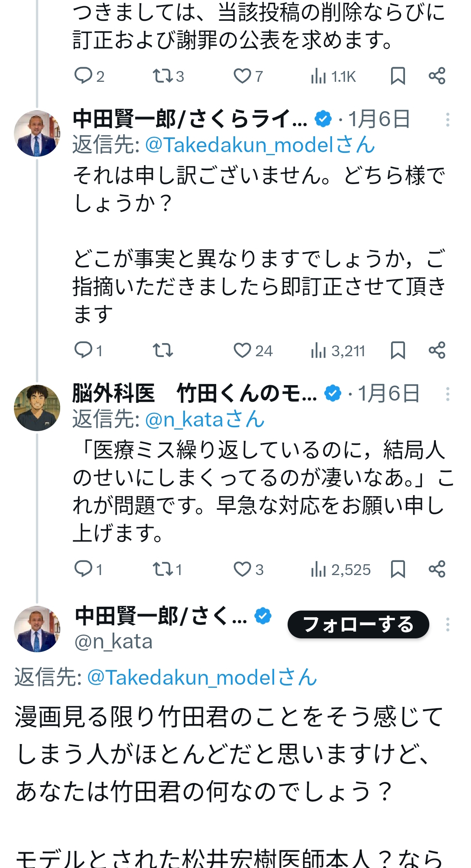
Task: Open the @Takedakun_model link in the main tweet
Action: pyautogui.click(x=202, y=677)
